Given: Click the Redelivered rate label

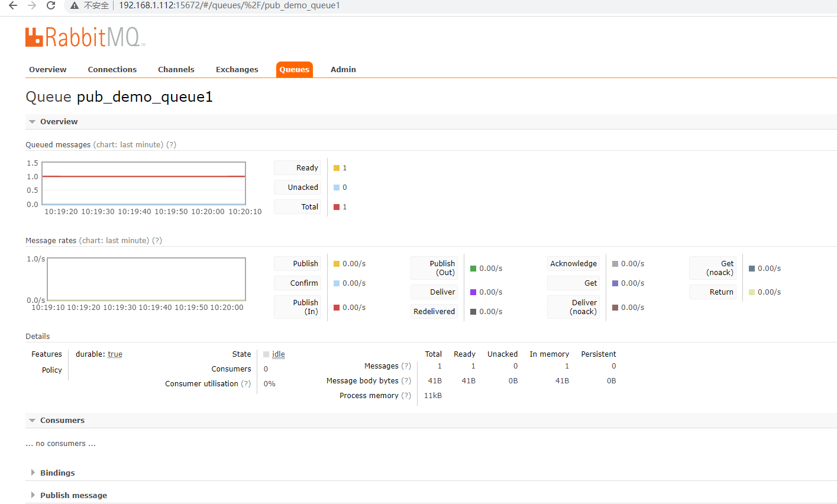Looking at the screenshot, I should (434, 312).
